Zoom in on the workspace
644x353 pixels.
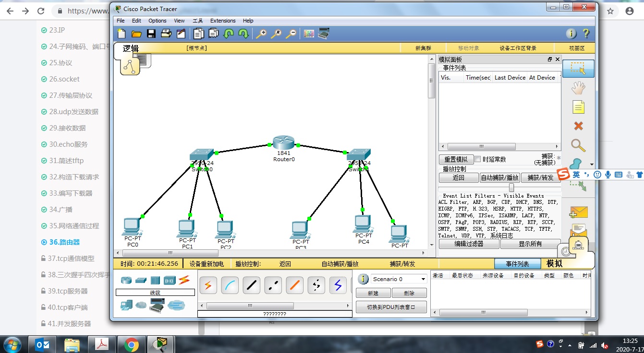261,34
